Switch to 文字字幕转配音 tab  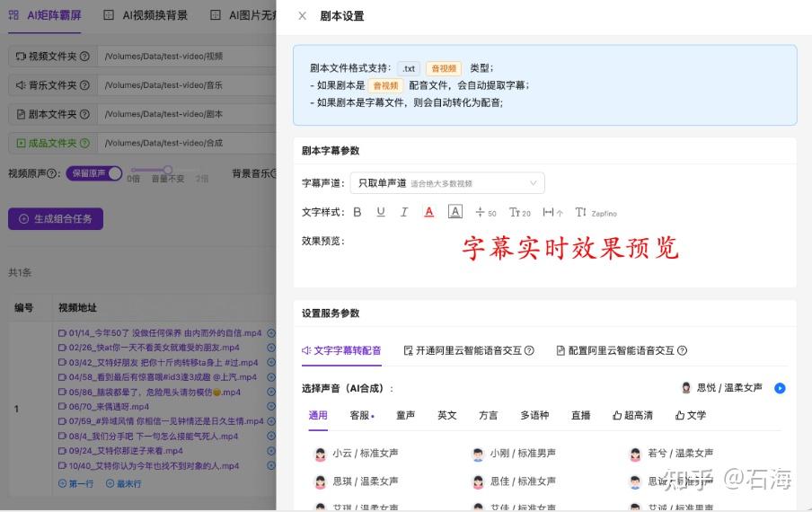341,350
